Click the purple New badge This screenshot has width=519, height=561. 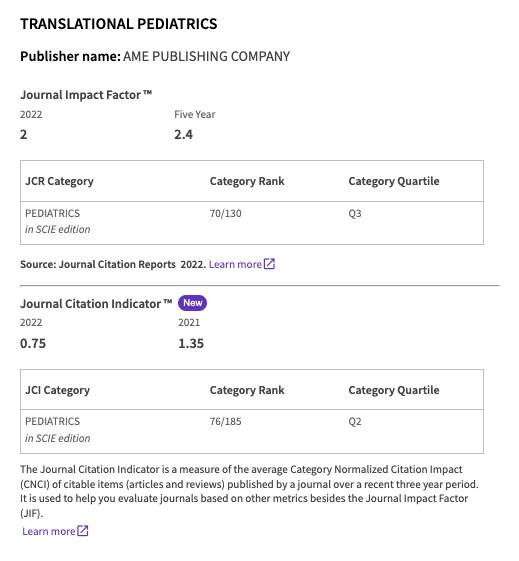(x=192, y=303)
